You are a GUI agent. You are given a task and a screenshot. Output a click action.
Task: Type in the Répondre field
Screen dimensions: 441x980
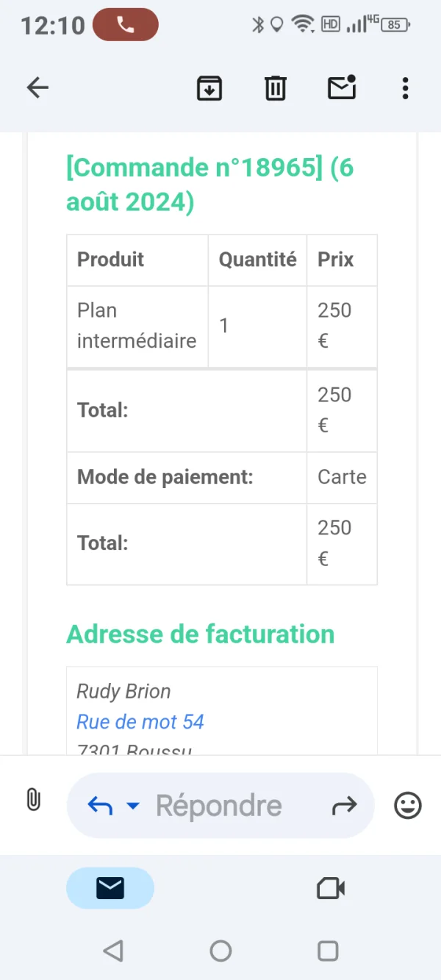(219, 806)
